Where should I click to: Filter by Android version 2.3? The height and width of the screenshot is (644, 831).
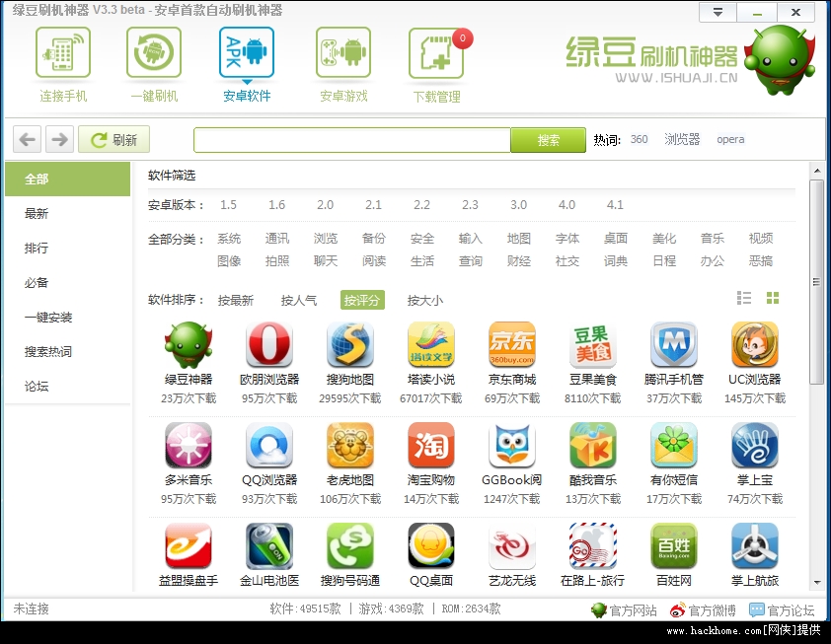(x=470, y=205)
